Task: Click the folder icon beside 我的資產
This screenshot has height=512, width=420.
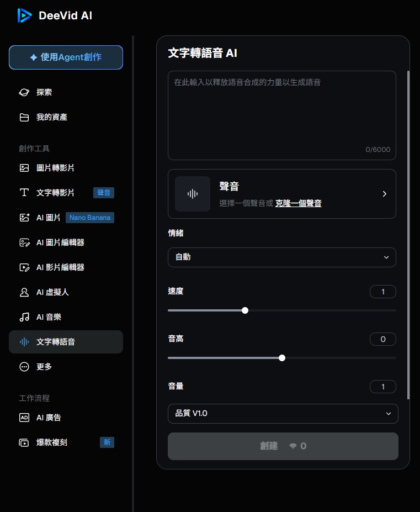Action: tap(24, 117)
